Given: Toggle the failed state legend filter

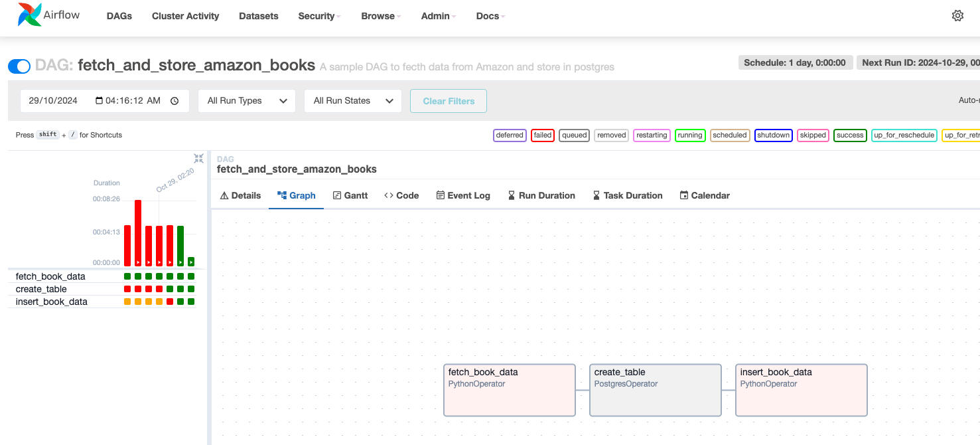Looking at the screenshot, I should [542, 135].
